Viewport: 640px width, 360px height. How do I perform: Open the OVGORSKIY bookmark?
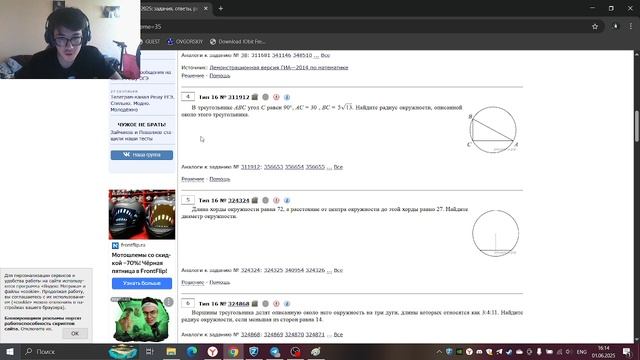pos(185,41)
